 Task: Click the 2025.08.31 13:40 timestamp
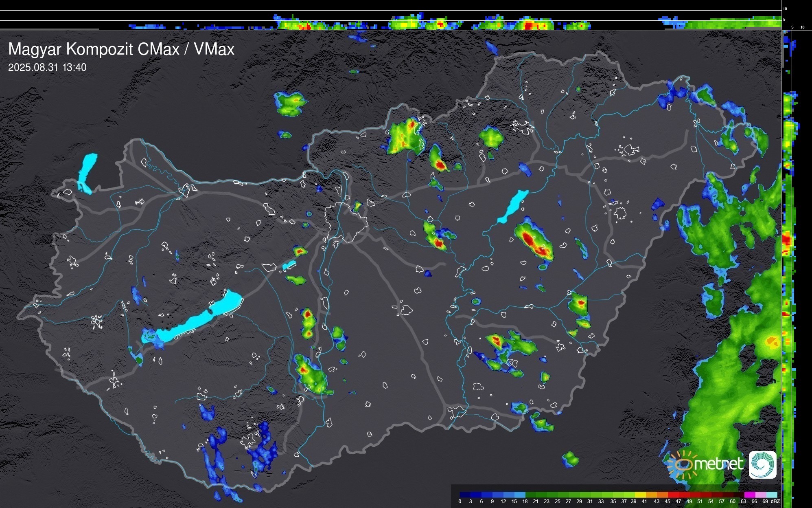47,68
